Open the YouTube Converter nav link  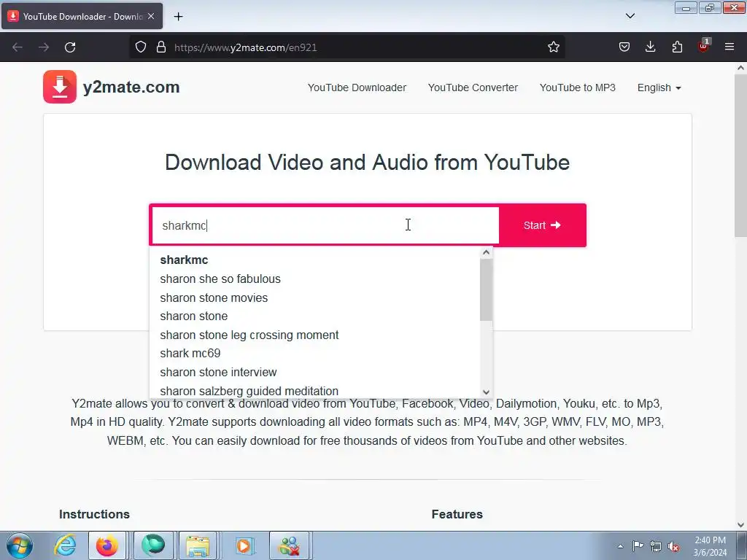pyautogui.click(x=473, y=87)
